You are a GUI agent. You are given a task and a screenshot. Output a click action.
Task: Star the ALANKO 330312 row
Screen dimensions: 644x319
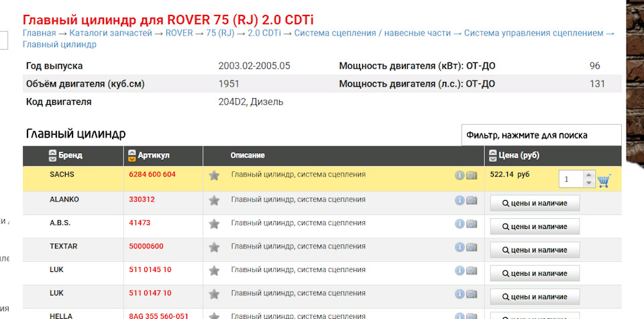click(x=214, y=201)
